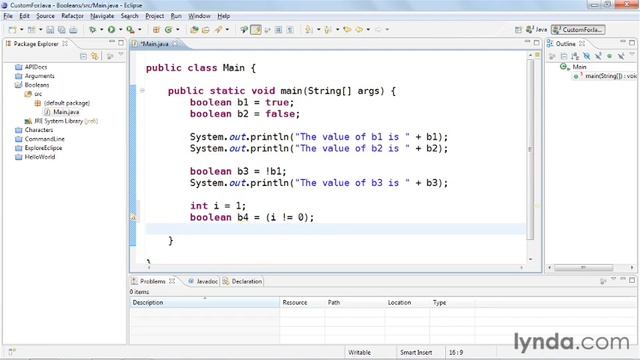Open the Back history dropdown arrow
The width and height of the screenshot is (640, 360).
368,29
